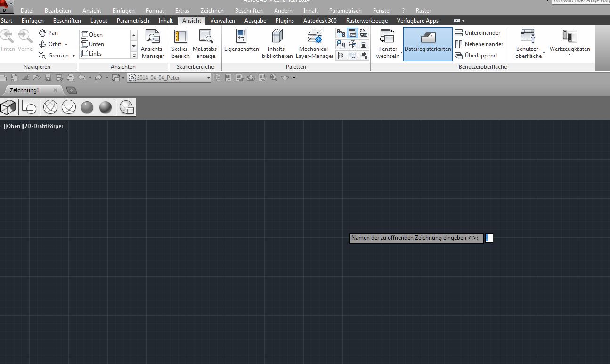Click the Grenzen zoom extents tool
610x364 pixels.
click(x=54, y=56)
